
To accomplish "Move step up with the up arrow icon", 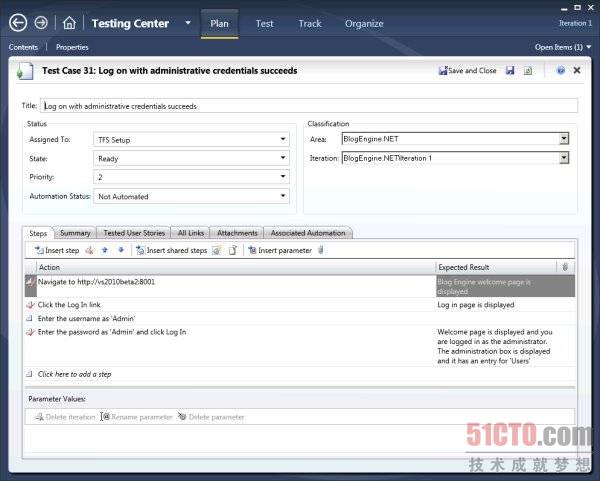I will pyautogui.click(x=105, y=250).
